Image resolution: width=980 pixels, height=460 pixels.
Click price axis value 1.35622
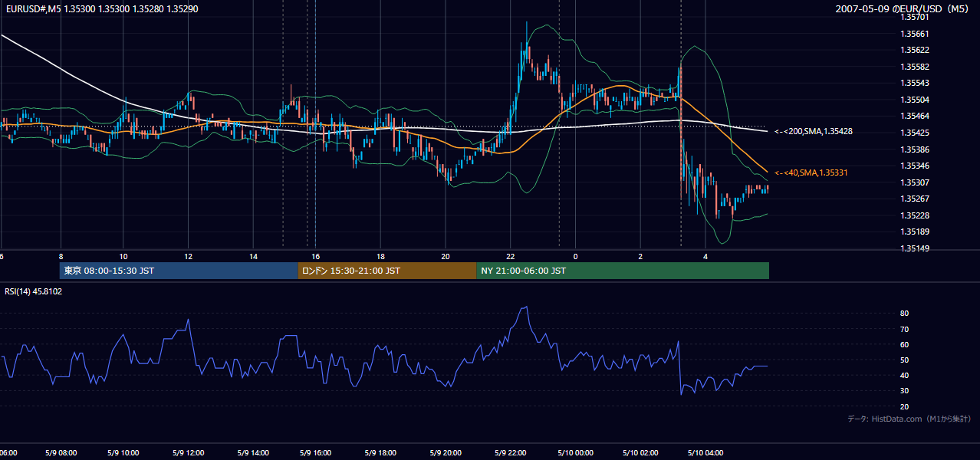[x=916, y=50]
